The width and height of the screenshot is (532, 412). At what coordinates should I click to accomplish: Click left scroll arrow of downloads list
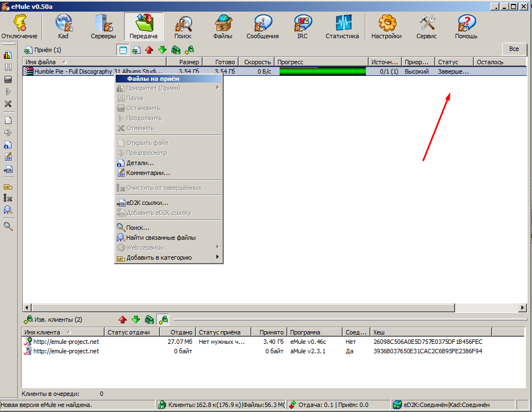[x=27, y=307]
